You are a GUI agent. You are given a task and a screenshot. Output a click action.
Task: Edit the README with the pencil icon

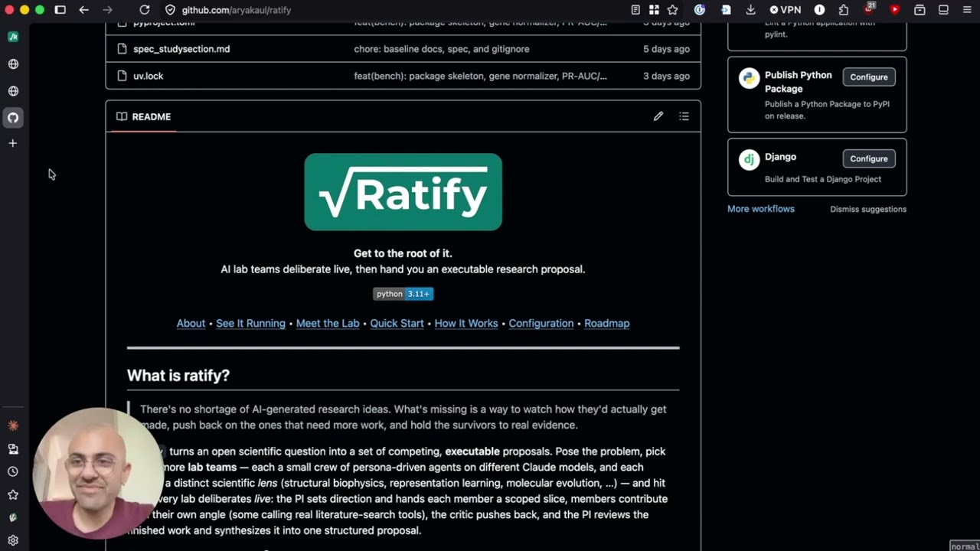tap(658, 116)
